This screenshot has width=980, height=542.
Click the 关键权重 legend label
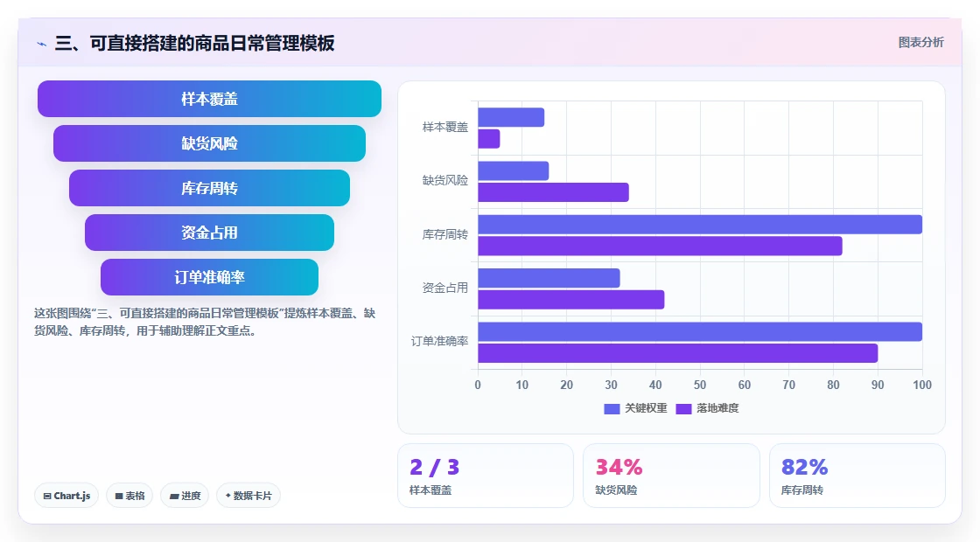click(x=647, y=408)
